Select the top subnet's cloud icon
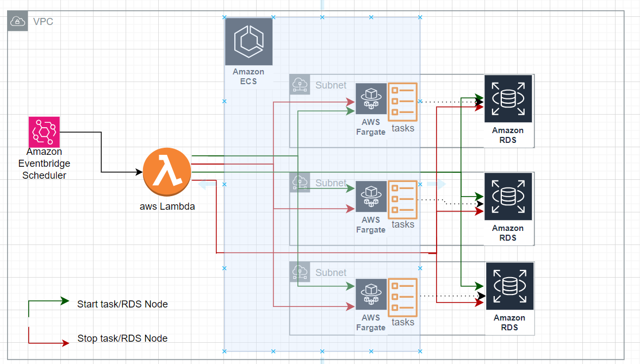This screenshot has width=640, height=364. [x=299, y=84]
